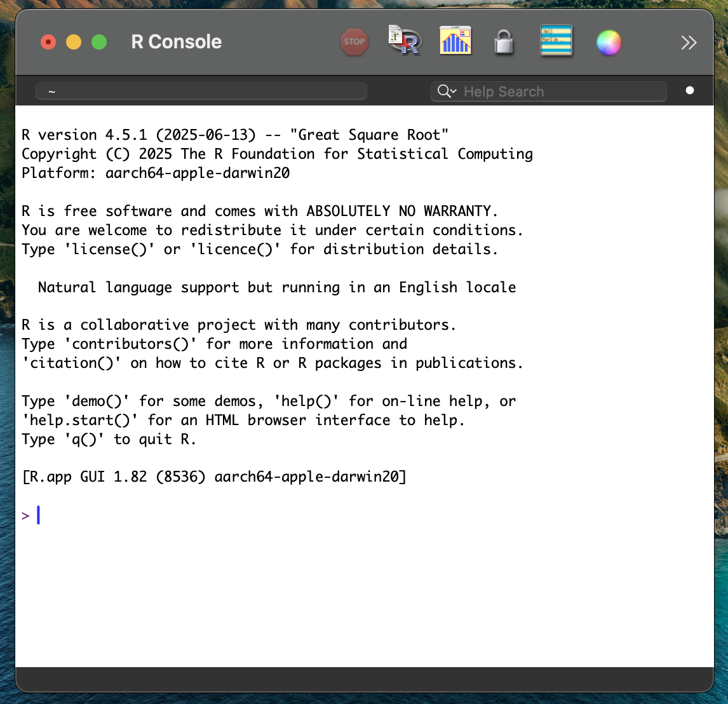Click the 'license()' text in console
Image resolution: width=728 pixels, height=704 pixels.
(x=109, y=249)
